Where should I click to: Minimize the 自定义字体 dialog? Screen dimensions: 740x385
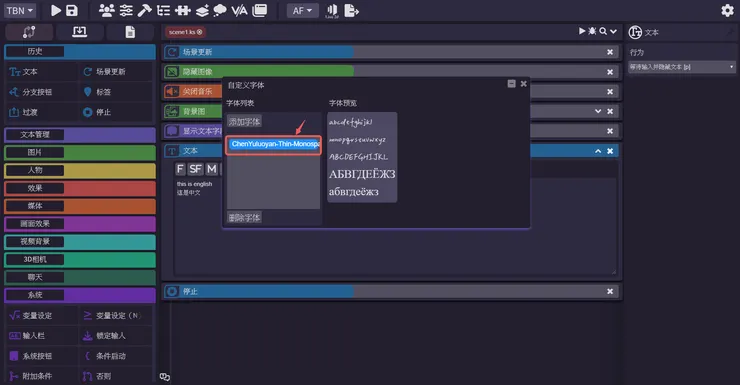[512, 84]
